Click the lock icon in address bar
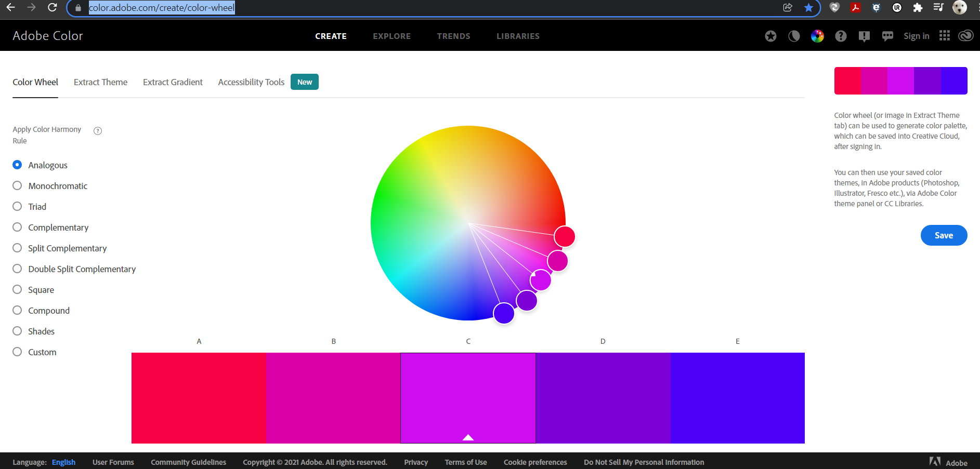Viewport: 980px width, 469px height. pyautogui.click(x=79, y=8)
